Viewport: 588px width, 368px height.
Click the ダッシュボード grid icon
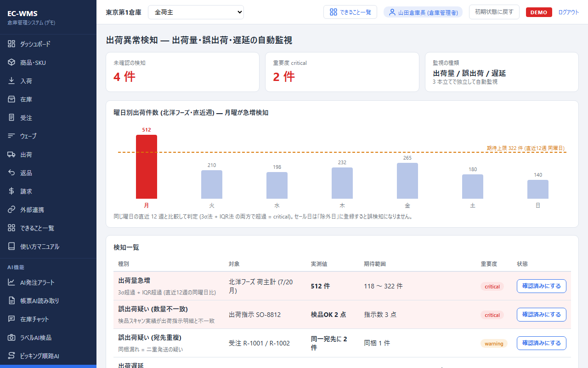pyautogui.click(x=11, y=44)
